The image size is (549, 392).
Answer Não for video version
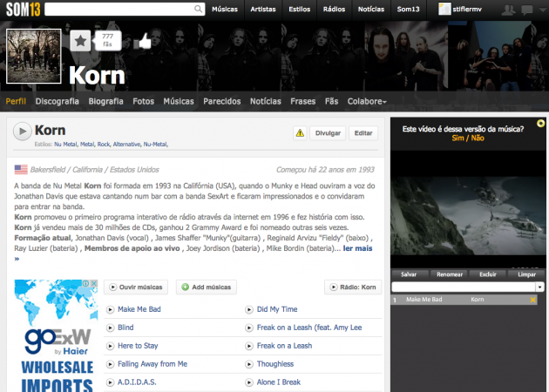tap(478, 138)
